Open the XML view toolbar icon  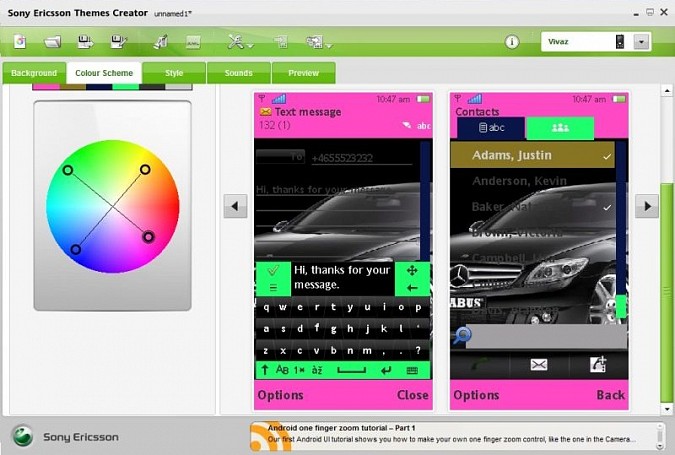(x=193, y=42)
